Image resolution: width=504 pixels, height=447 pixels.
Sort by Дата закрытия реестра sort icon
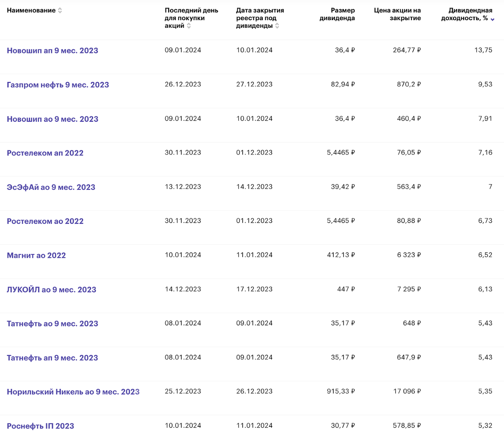[277, 26]
